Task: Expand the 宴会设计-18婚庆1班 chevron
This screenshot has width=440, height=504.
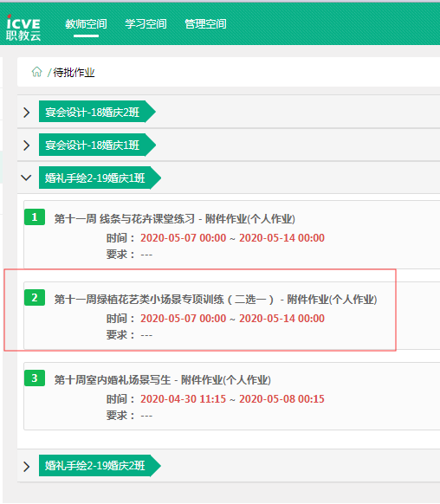Action: [x=26, y=145]
